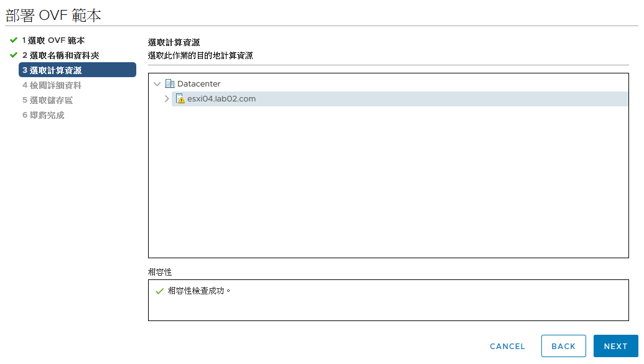Viewport: 644px width, 364px height.
Task: Go to step 1 選取 OVF 範本
Action: [54, 40]
